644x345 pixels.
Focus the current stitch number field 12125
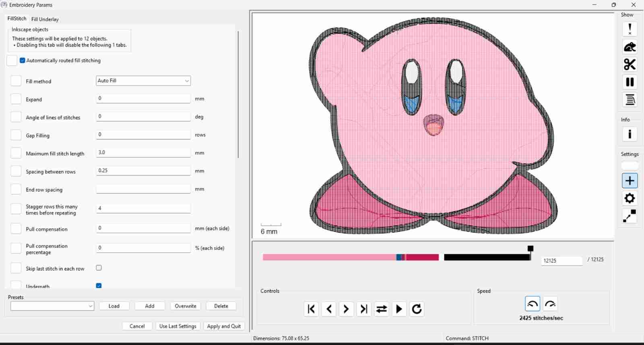(562, 261)
